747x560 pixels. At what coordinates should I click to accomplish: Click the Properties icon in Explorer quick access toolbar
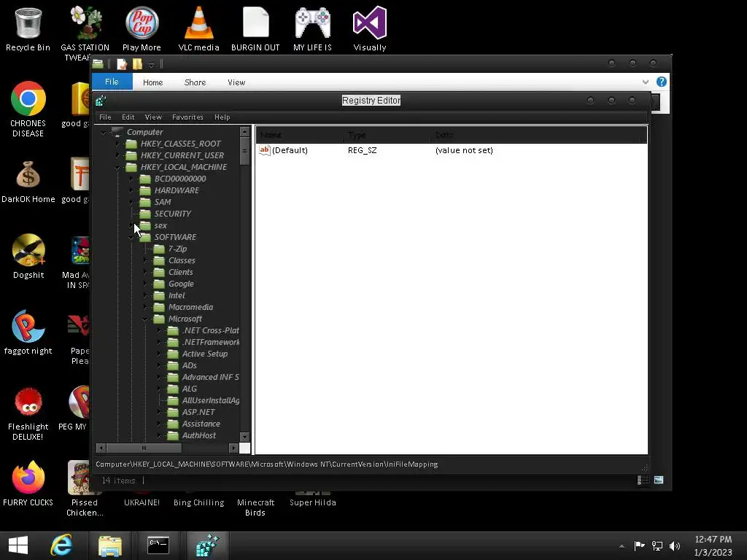pos(122,64)
